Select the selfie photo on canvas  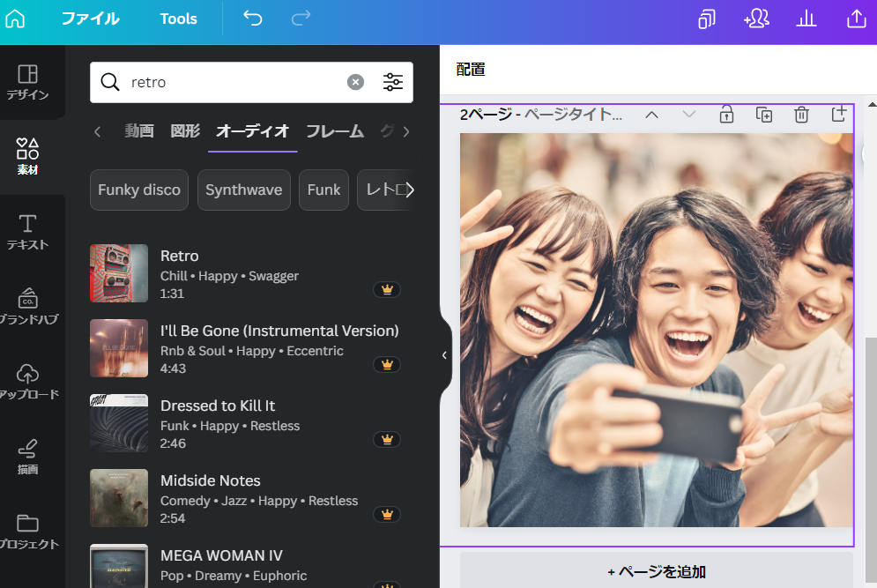click(656, 330)
